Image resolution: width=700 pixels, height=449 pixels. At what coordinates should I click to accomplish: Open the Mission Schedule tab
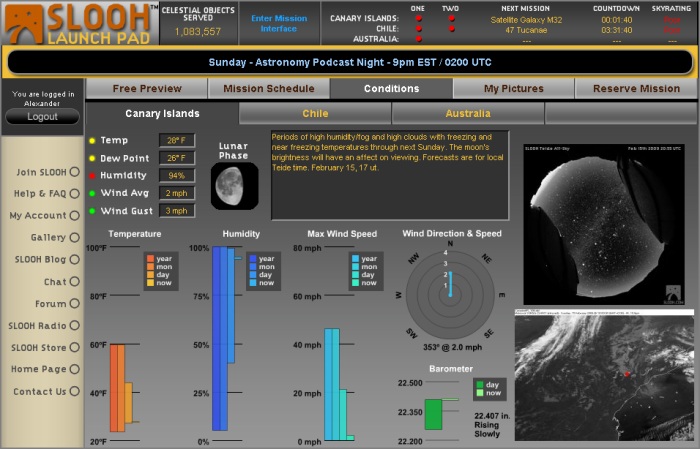click(x=269, y=88)
